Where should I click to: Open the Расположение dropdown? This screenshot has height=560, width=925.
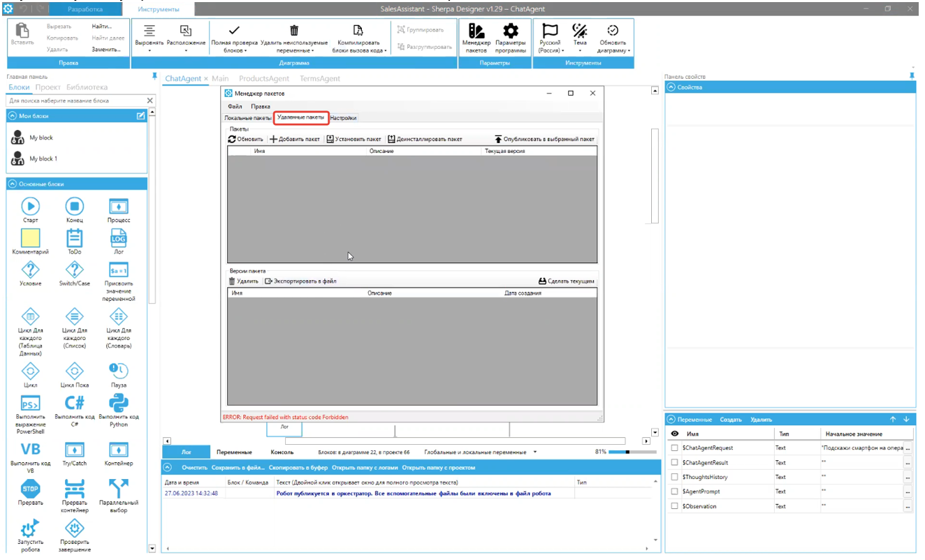click(x=186, y=38)
